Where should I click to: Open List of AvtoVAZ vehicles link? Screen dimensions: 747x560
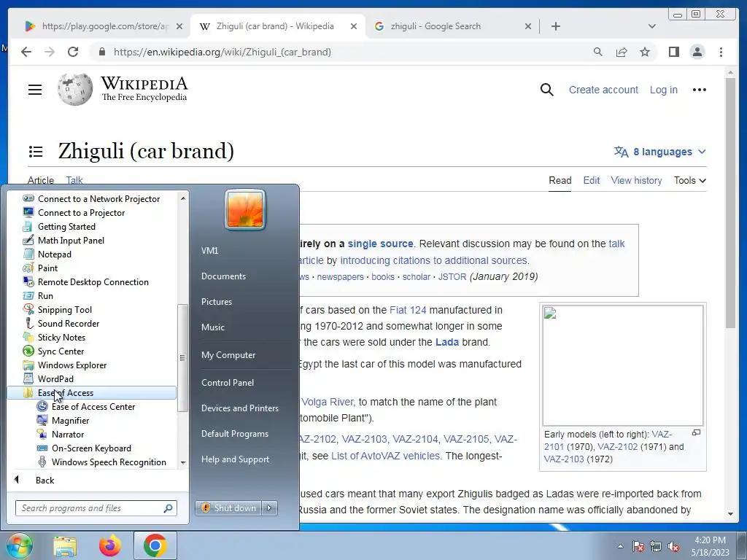point(387,456)
